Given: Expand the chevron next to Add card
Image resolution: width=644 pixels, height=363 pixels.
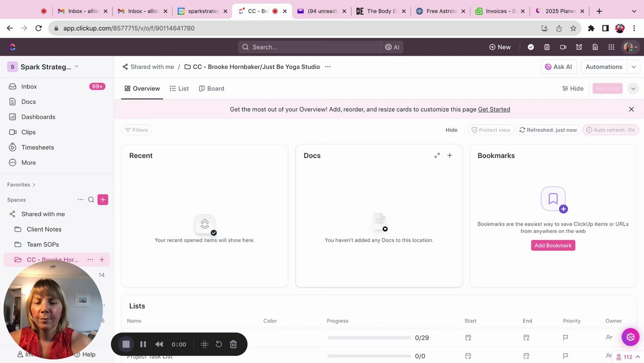Looking at the screenshot, I should (x=633, y=89).
